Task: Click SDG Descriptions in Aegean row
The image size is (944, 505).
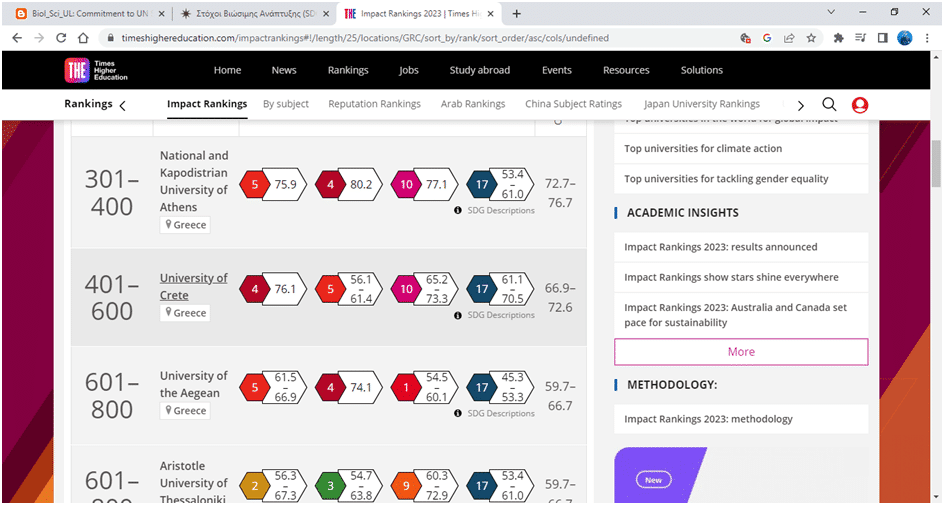Action: tap(501, 413)
